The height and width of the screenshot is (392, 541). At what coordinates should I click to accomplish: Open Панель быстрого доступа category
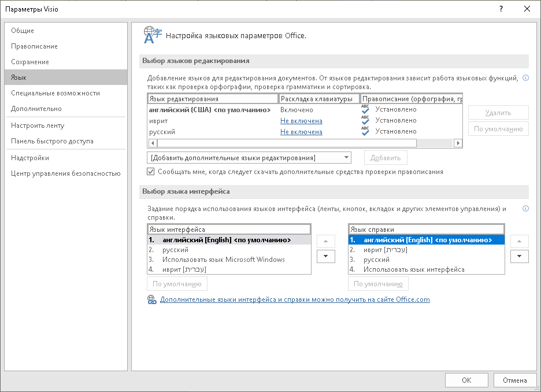pos(66,141)
